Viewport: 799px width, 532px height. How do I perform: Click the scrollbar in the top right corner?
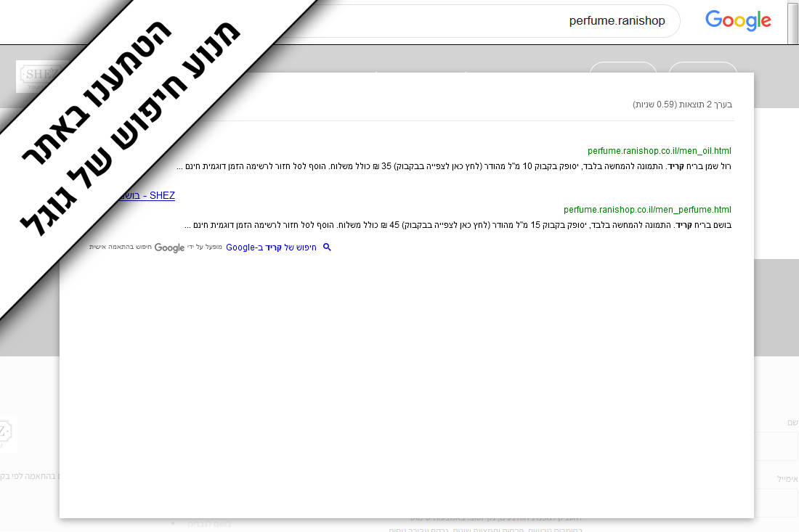click(793, 22)
